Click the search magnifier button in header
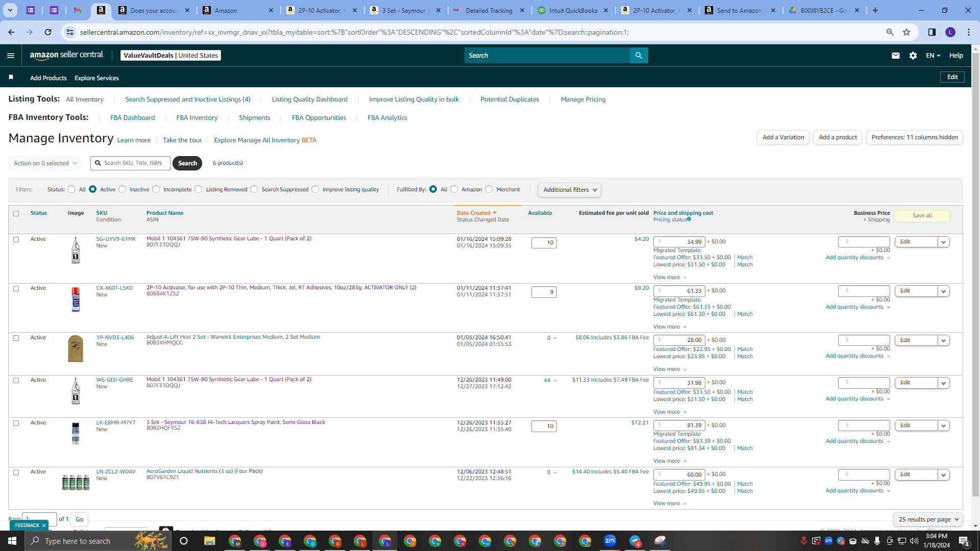This screenshot has height=551, width=980. 639,56
